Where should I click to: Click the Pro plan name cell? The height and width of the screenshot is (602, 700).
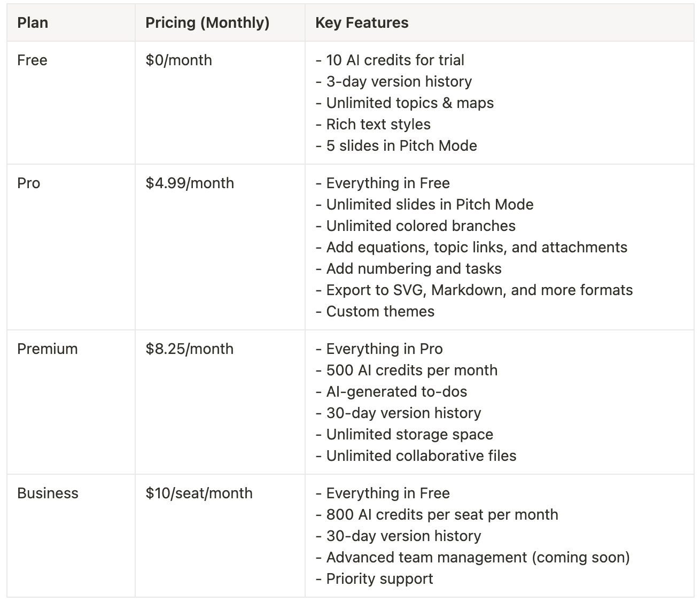pos(71,247)
